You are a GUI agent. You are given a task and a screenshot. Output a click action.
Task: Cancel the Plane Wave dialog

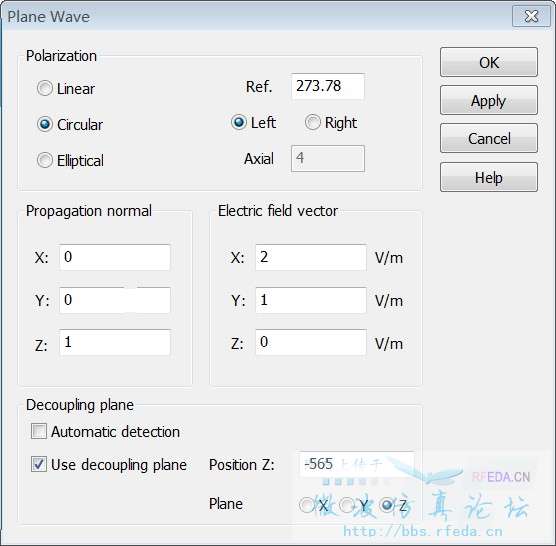489,139
